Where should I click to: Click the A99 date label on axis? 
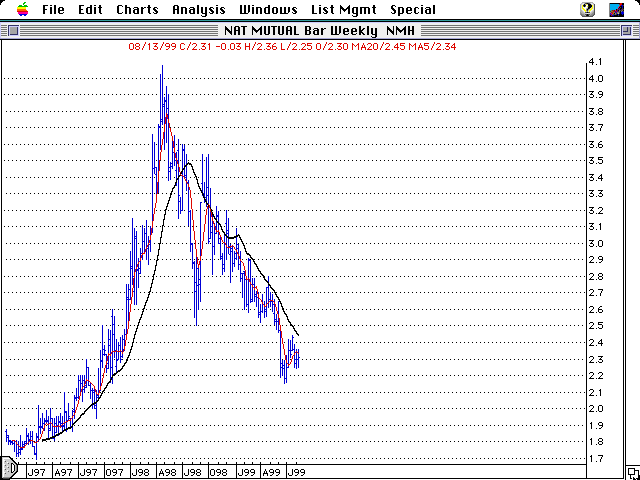click(271, 472)
